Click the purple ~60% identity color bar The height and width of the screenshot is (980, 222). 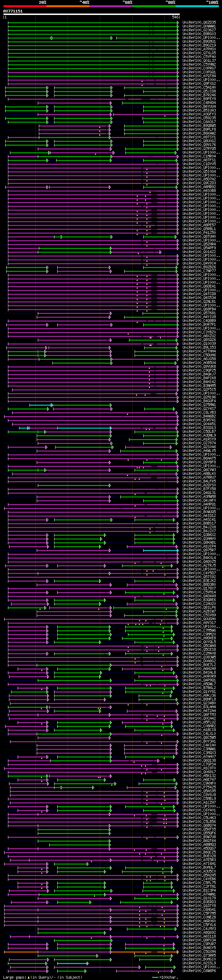point(111,6)
